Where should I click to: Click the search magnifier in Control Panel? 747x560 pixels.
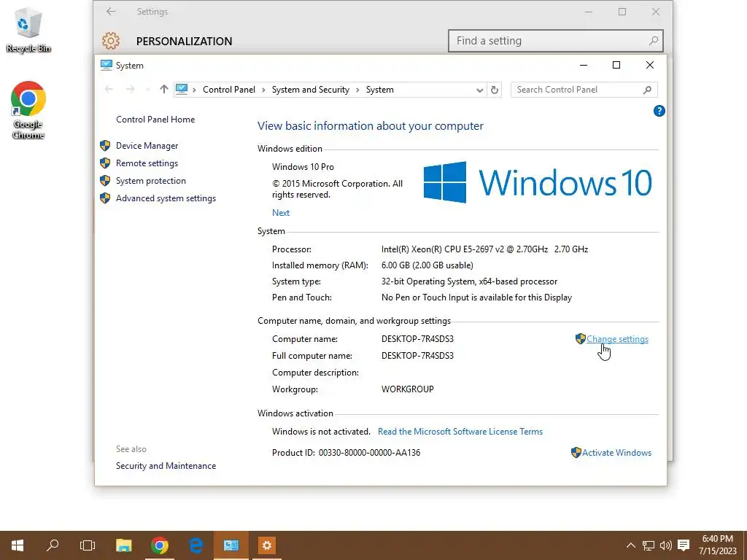(647, 90)
